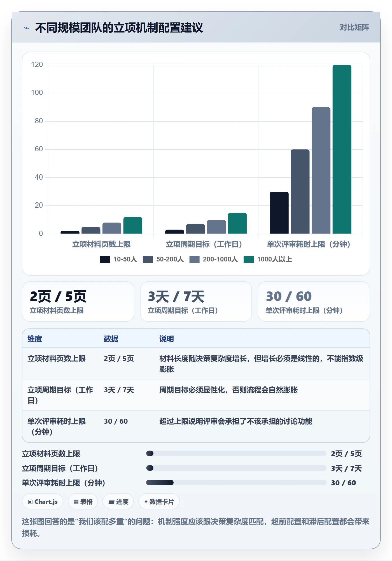Click the 对比矩阵 label in header
This screenshot has width=392, height=561.
354,27
